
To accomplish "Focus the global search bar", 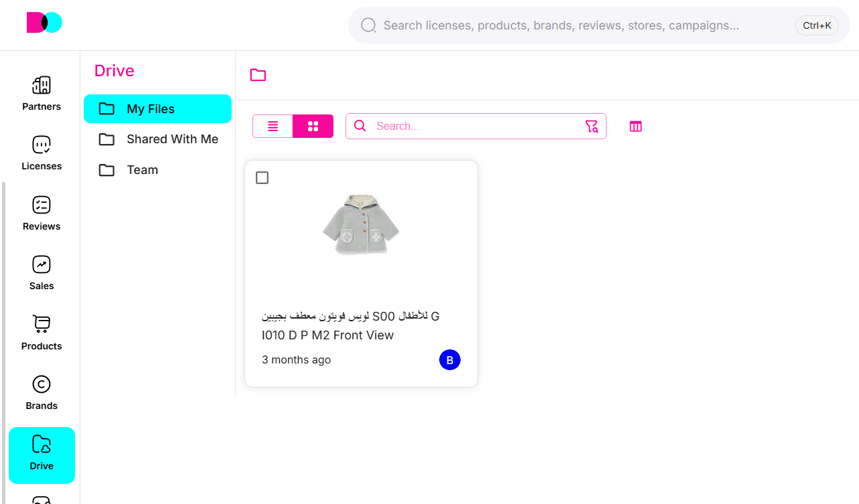I will tap(599, 25).
